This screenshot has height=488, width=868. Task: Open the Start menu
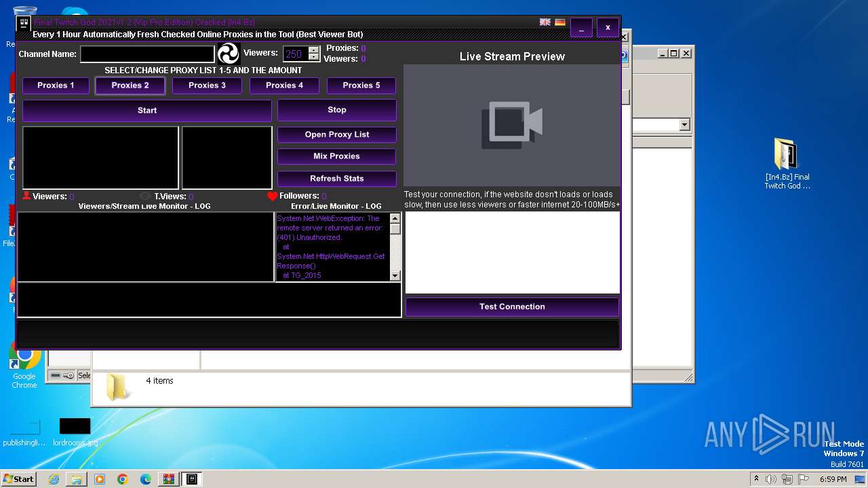click(18, 479)
